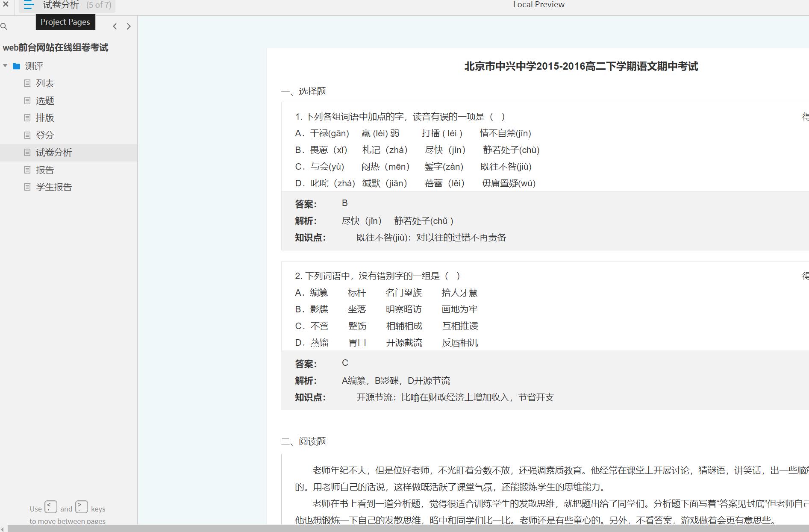Click option D 蒸馏 line
Viewport: 809px width, 532px height.
coord(387,343)
